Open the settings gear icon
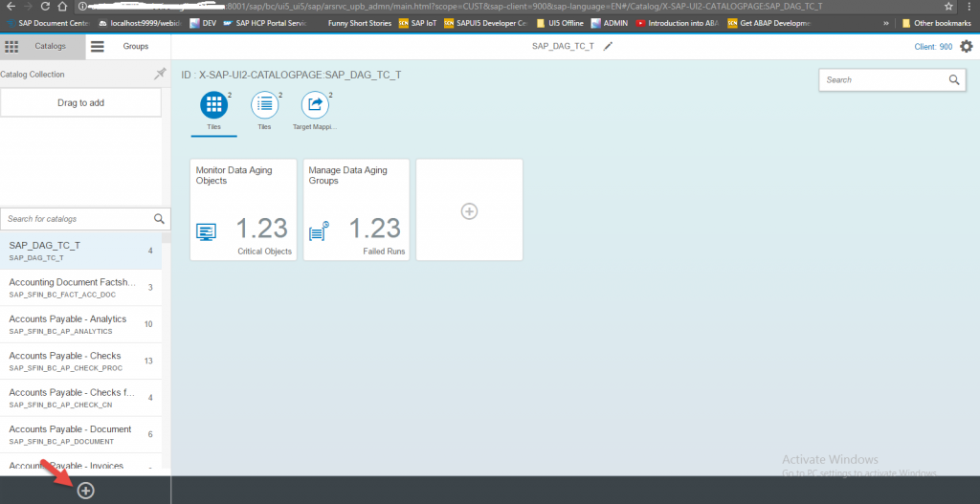 (x=967, y=46)
